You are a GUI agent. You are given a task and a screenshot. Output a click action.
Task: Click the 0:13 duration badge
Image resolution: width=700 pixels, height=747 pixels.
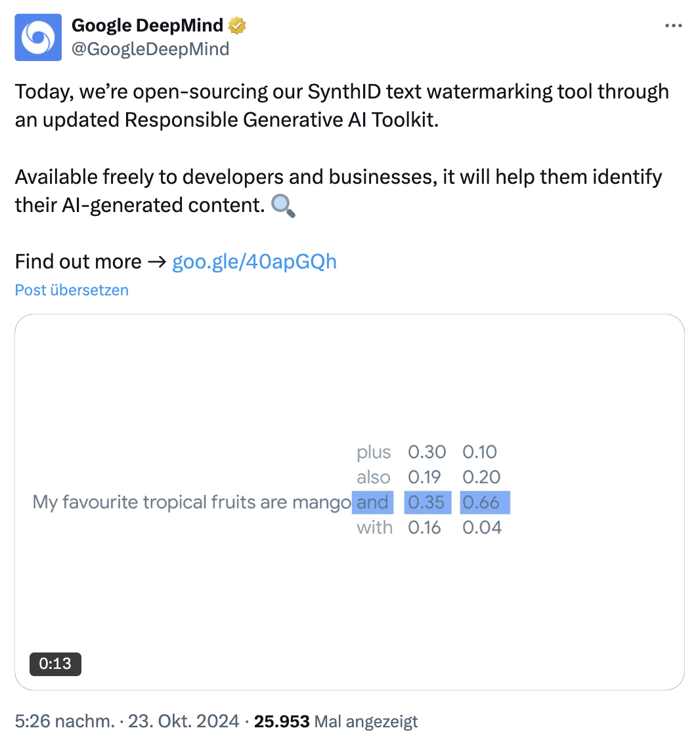click(x=56, y=664)
